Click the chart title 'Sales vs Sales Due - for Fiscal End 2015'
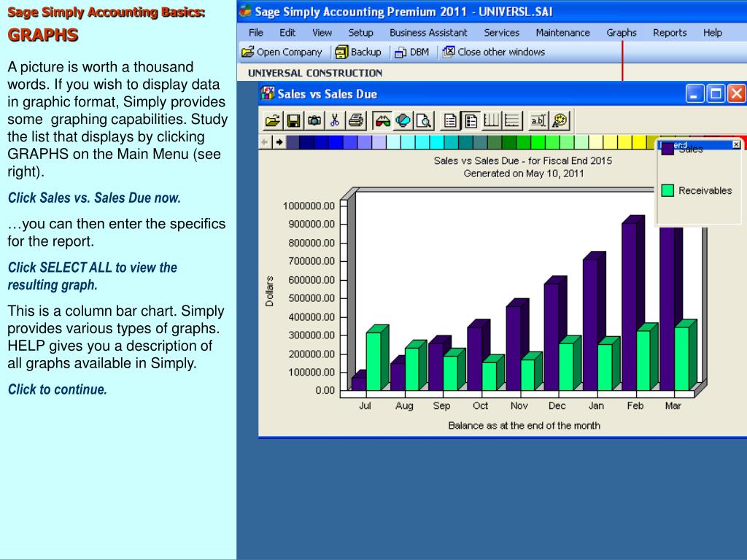The image size is (747, 560). click(x=522, y=160)
